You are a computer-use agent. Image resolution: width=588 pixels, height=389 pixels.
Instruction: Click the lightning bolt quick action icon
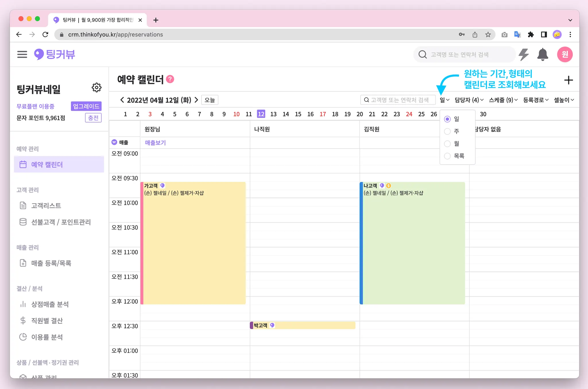524,54
